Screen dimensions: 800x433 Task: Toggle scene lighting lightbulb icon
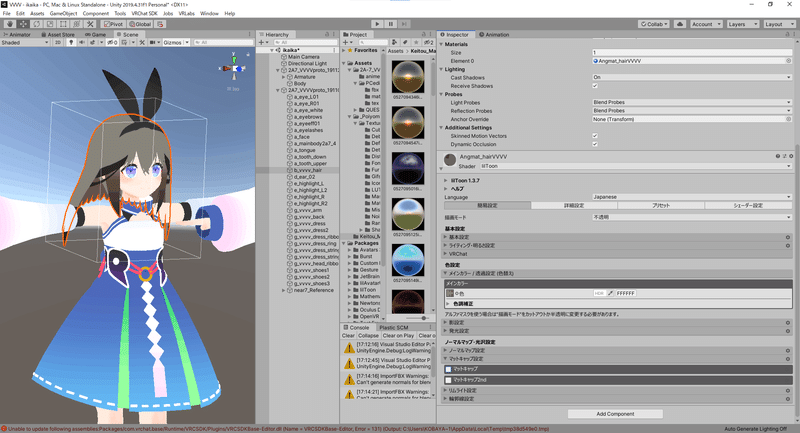71,42
